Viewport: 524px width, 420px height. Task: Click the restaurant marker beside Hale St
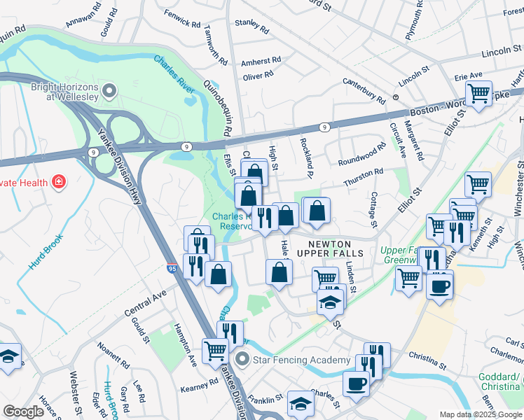(265, 219)
